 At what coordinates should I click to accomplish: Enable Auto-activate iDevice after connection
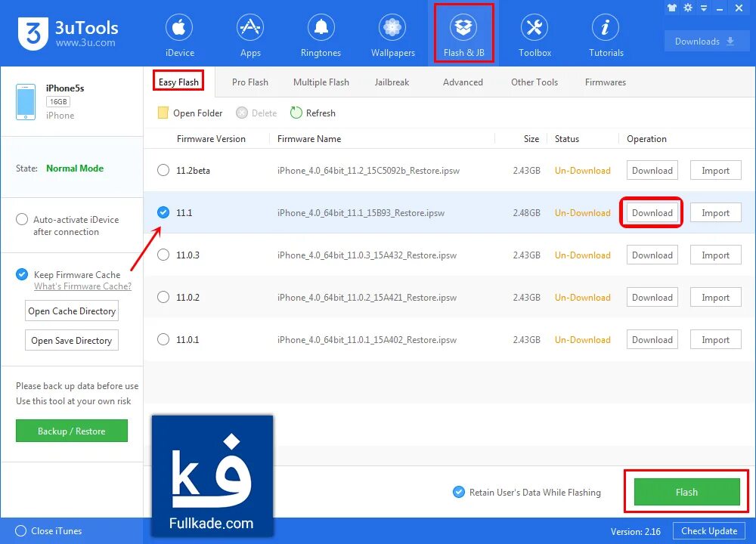(x=22, y=219)
